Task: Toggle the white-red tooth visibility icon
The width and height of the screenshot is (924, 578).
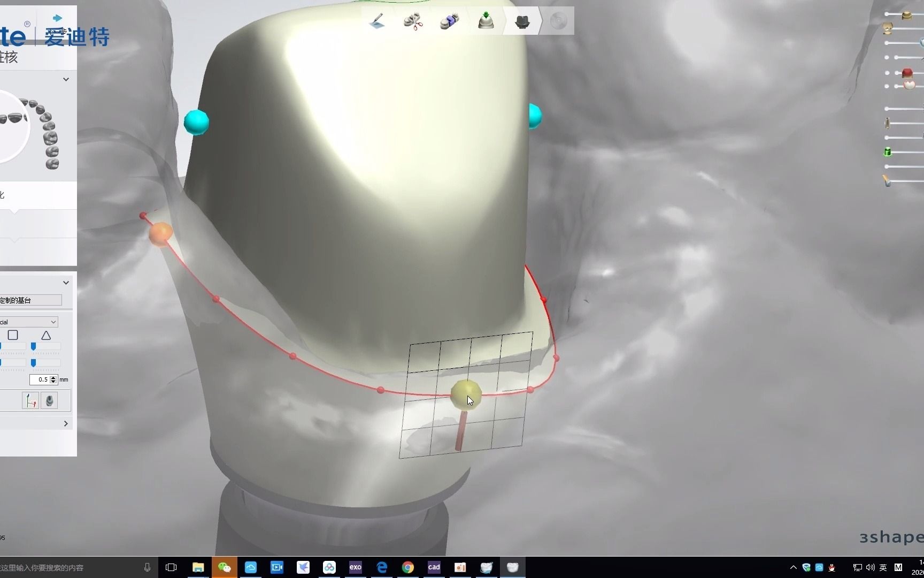Action: point(909,85)
